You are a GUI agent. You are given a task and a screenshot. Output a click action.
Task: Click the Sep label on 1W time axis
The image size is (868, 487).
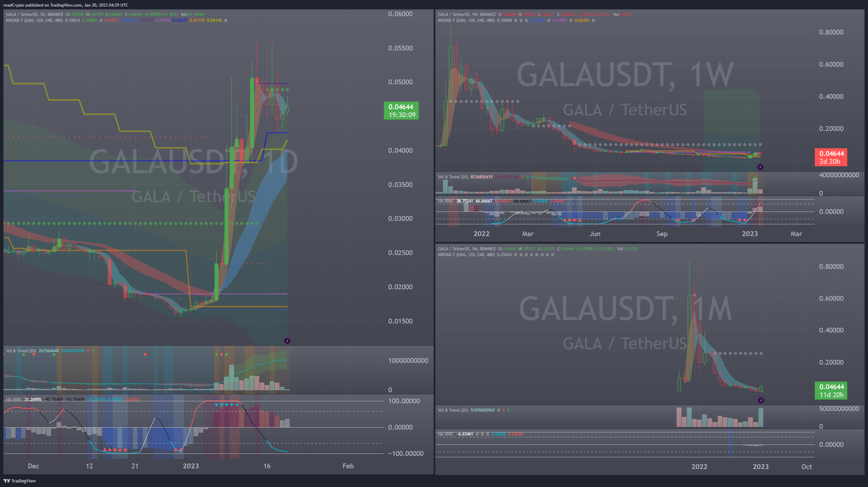tap(662, 234)
